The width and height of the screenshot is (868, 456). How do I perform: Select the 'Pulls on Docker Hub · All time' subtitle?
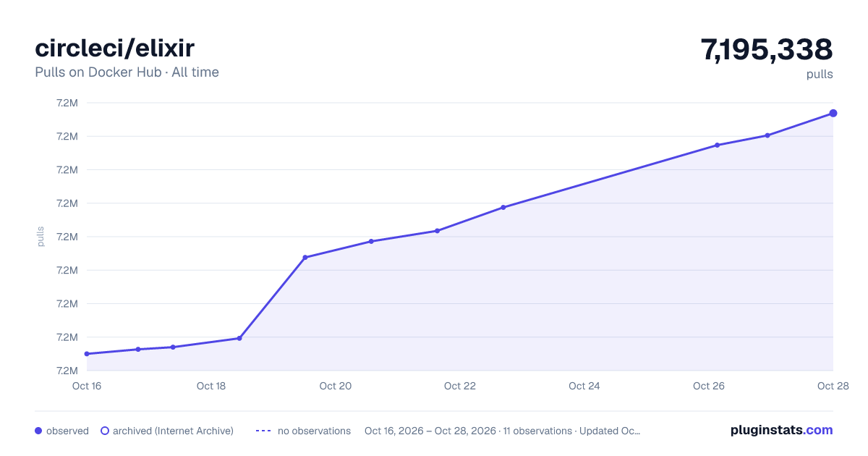(x=127, y=72)
